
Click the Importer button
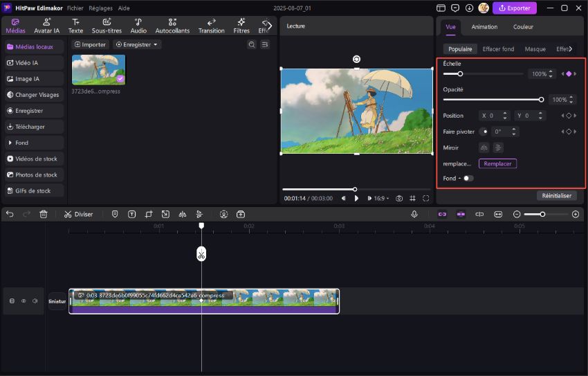coord(90,44)
